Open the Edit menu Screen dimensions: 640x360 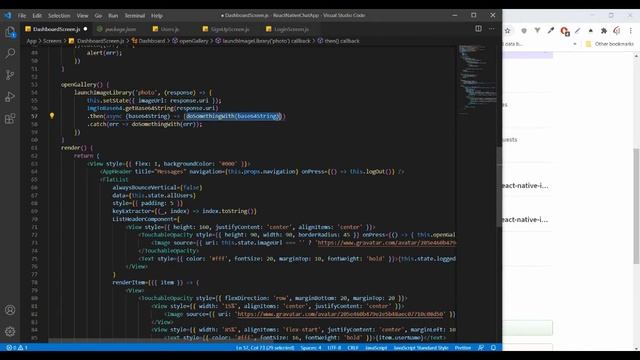pos(37,16)
